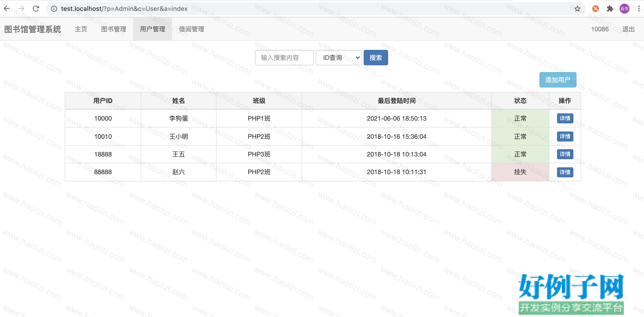The image size is (644, 317).
Task: Click the blue 搜索 button
Action: coord(376,58)
